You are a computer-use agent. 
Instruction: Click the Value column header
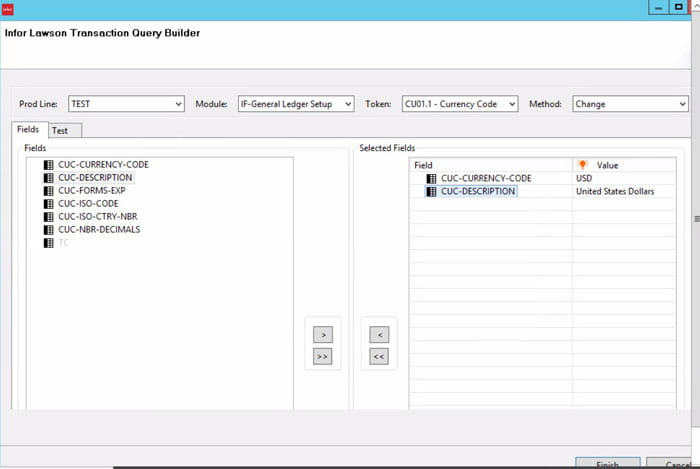[x=624, y=165]
